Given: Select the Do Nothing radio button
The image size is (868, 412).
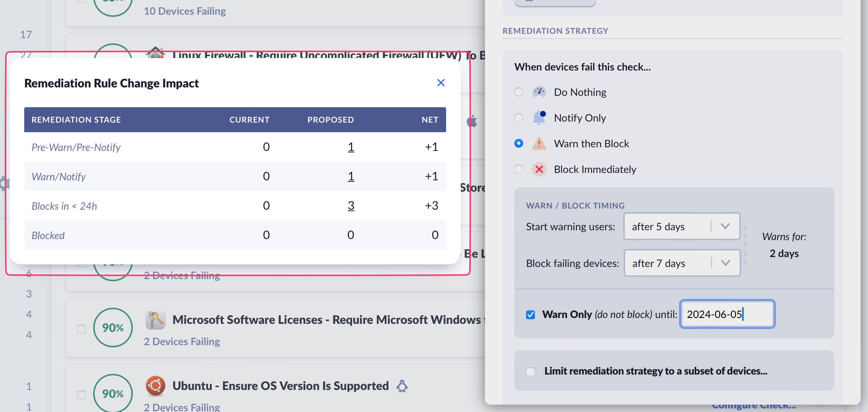Looking at the screenshot, I should [518, 92].
